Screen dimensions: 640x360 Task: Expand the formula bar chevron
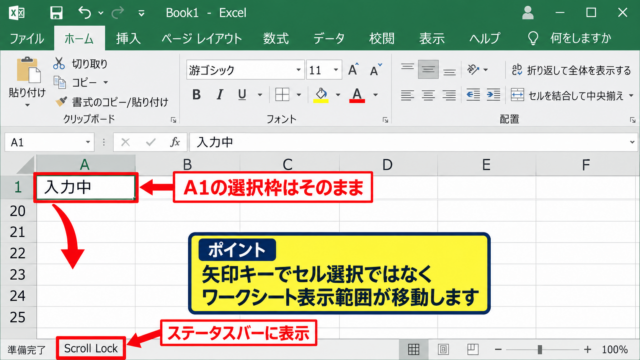tap(632, 142)
